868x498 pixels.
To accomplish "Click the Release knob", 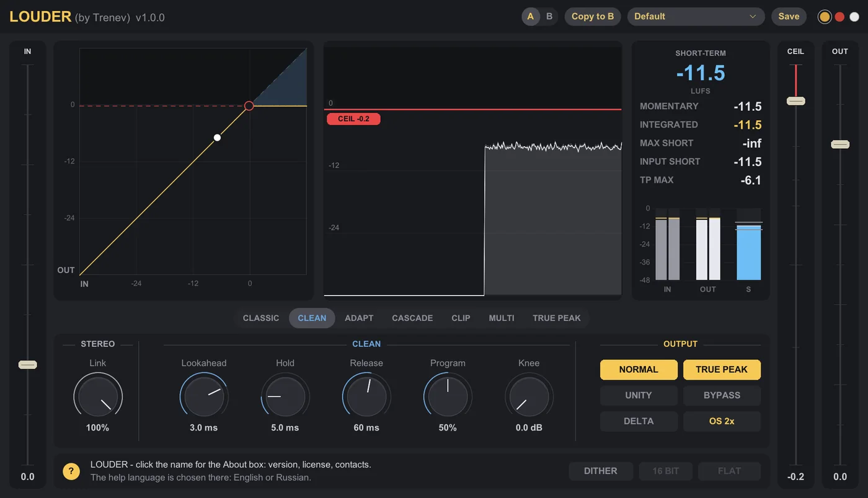I will coord(366,396).
